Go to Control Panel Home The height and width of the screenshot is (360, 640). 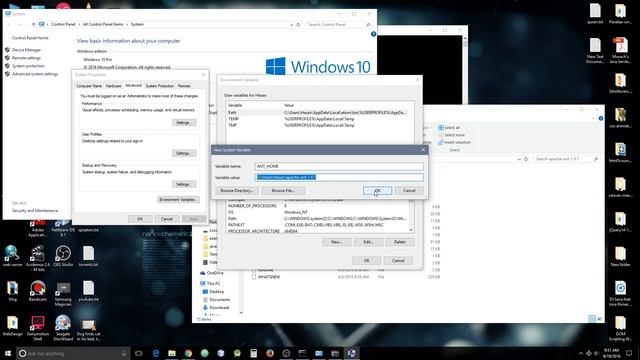coord(30,38)
